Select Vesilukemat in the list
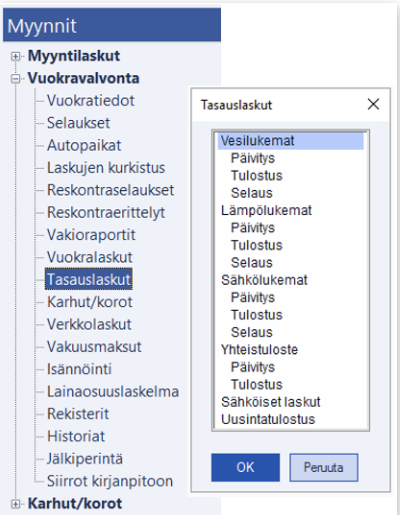 290,141
